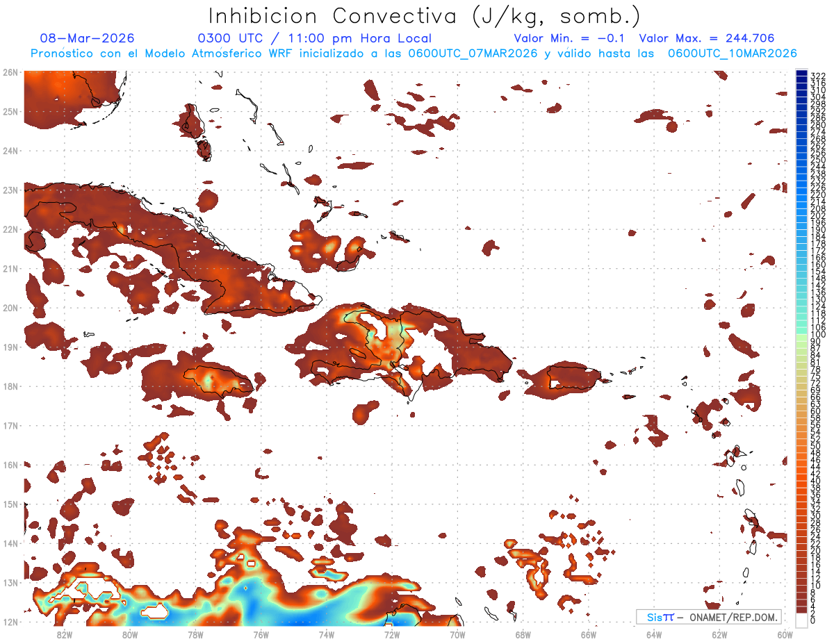The height and width of the screenshot is (644, 834).
Task: Click the '15N' latitude label
Action: click(10, 504)
